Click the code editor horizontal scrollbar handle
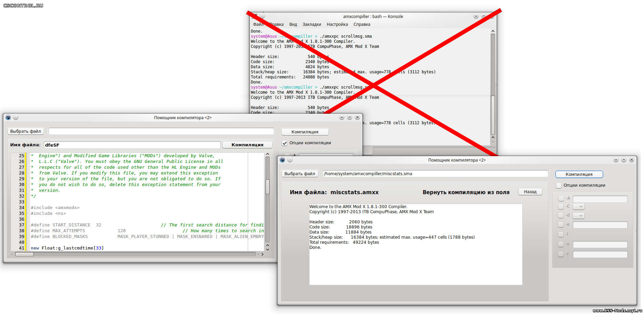The width and height of the screenshot is (644, 314). click(24, 254)
